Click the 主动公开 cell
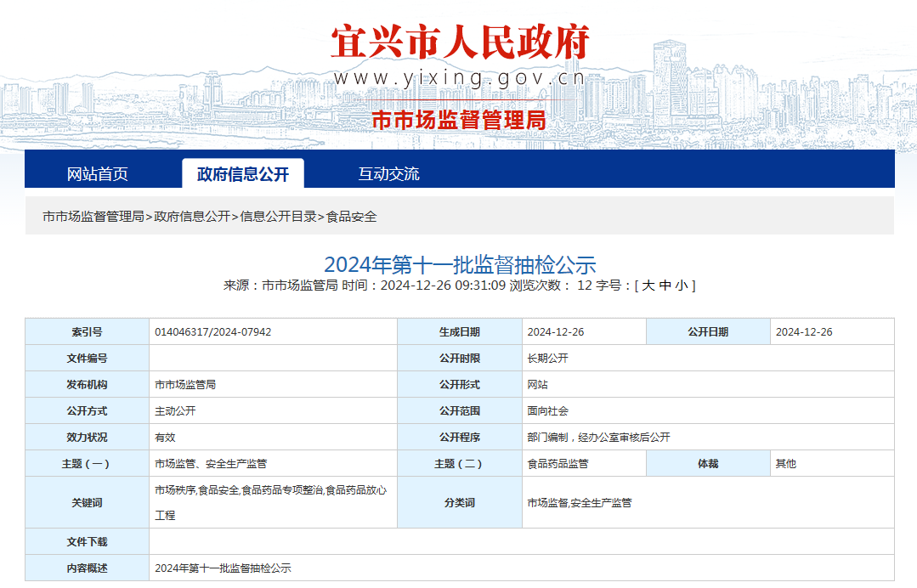 (x=273, y=411)
